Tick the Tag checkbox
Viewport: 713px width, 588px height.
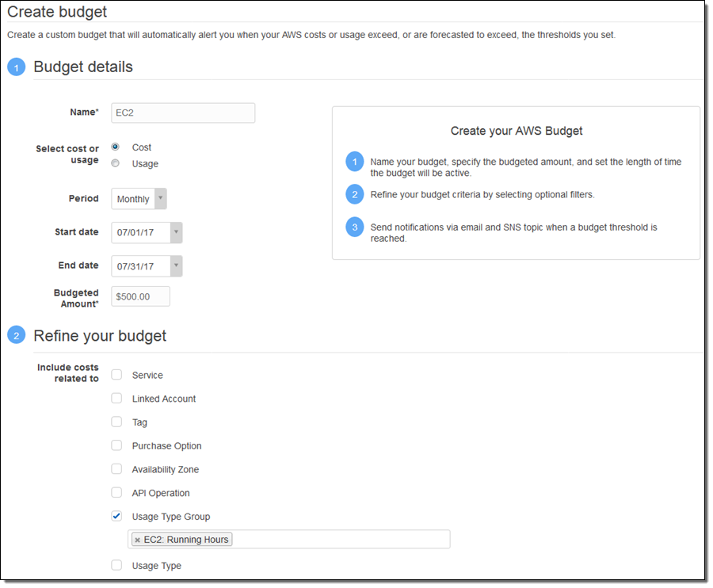[116, 422]
